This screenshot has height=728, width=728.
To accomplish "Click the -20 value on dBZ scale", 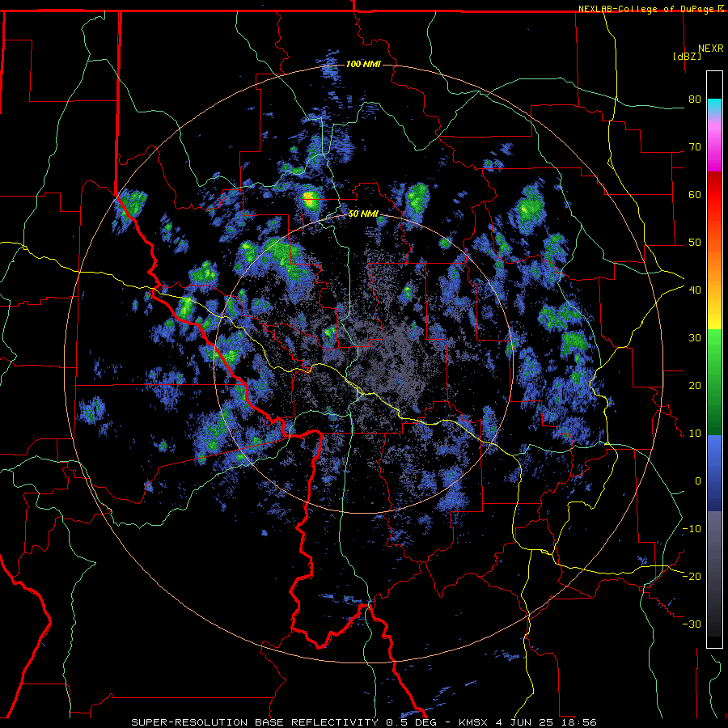I will 692,576.
